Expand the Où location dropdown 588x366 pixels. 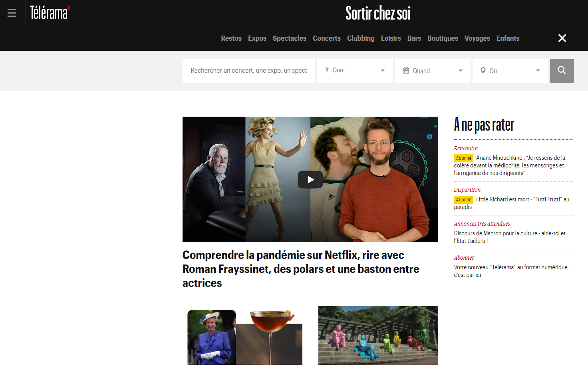click(x=510, y=71)
